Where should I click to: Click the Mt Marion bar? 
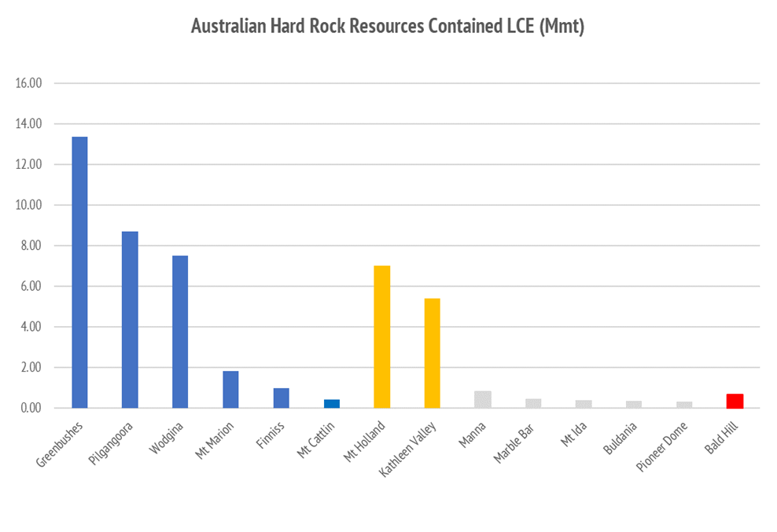pyautogui.click(x=230, y=389)
